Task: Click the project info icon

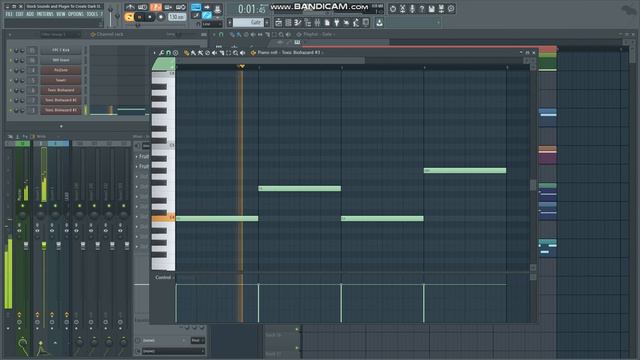Action: 451,9
